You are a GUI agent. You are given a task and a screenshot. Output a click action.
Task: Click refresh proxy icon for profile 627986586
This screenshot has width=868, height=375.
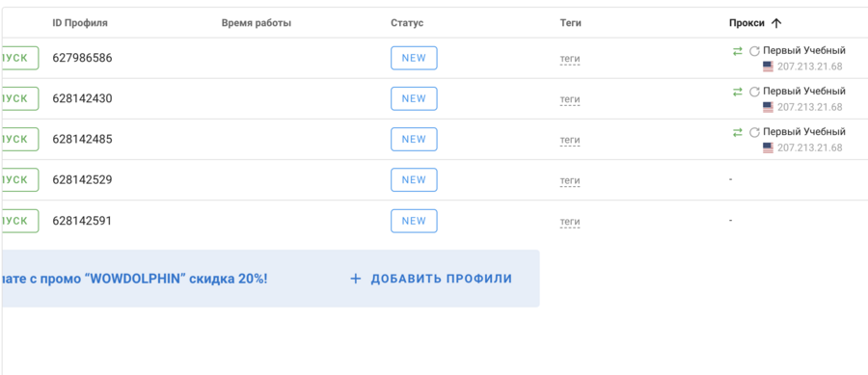754,51
